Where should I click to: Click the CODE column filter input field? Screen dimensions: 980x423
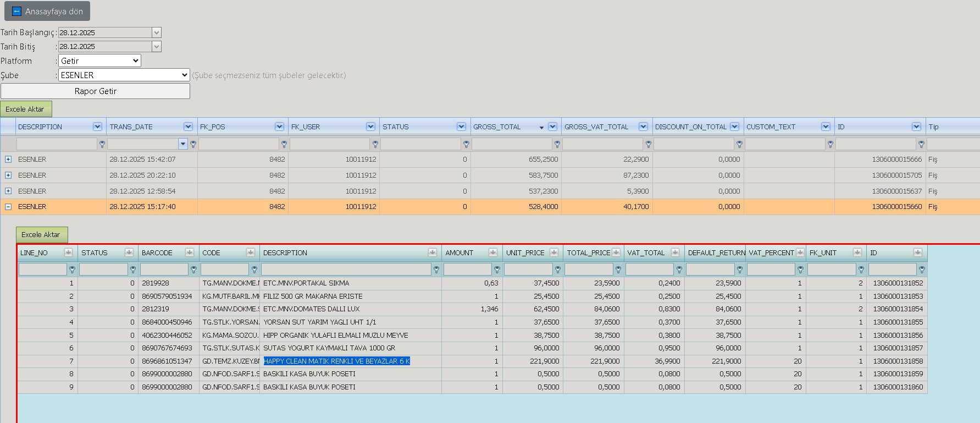tap(225, 270)
